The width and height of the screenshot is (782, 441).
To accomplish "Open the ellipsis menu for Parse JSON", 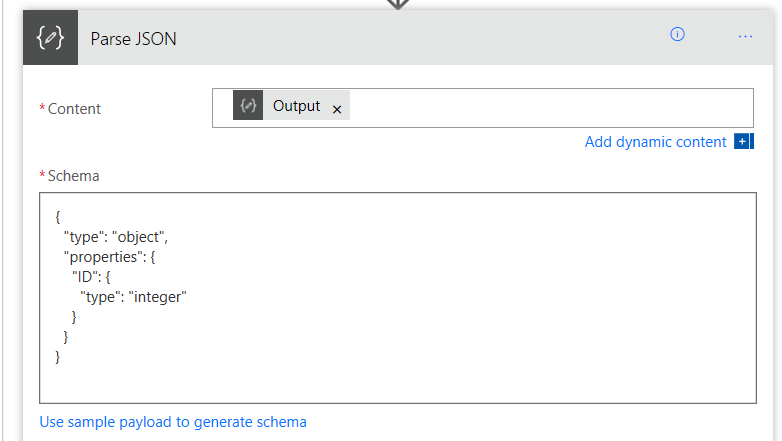I will pyautogui.click(x=745, y=36).
